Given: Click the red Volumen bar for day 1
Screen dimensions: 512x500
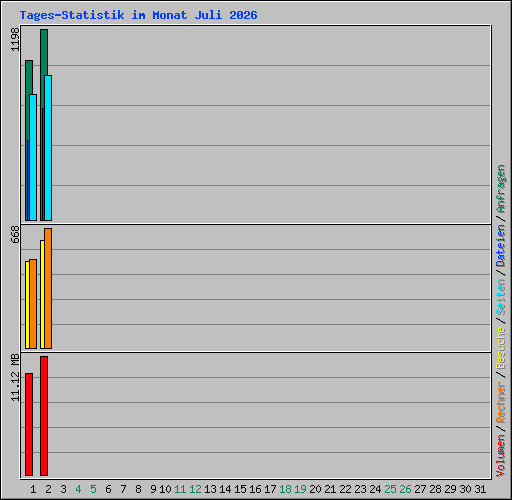Looking at the screenshot, I should (x=29, y=424).
